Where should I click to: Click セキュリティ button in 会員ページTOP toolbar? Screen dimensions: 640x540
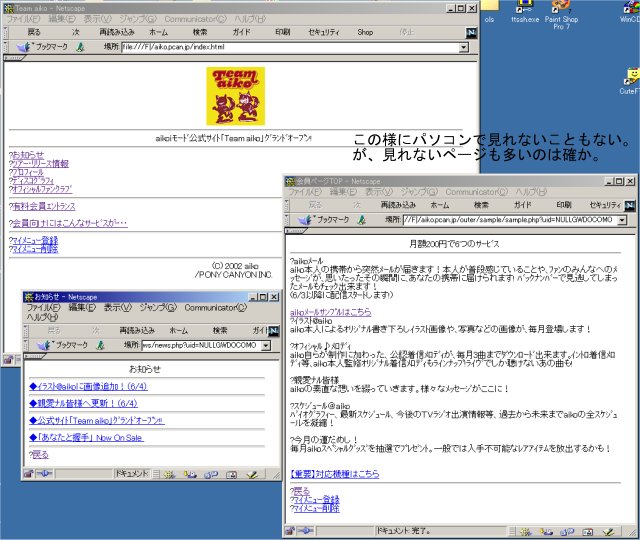tap(605, 205)
